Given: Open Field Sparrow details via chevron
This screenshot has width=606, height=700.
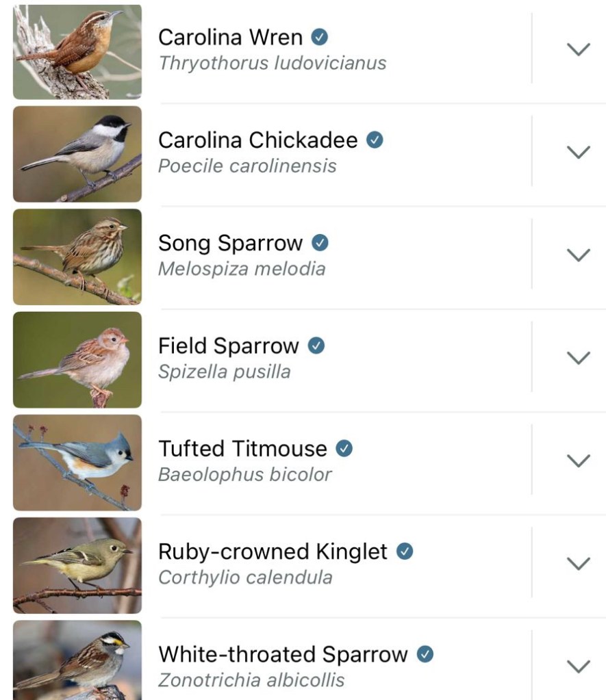Looking at the screenshot, I should coord(579,358).
